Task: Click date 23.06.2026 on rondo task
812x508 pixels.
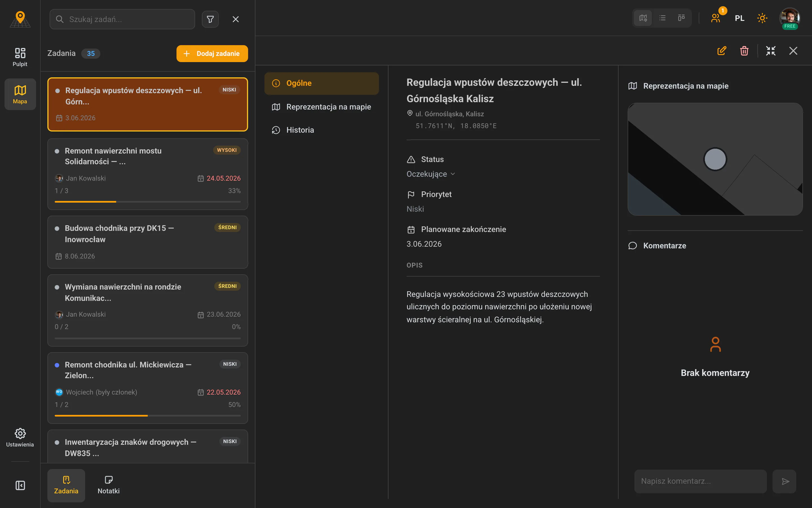Action: [x=224, y=314]
